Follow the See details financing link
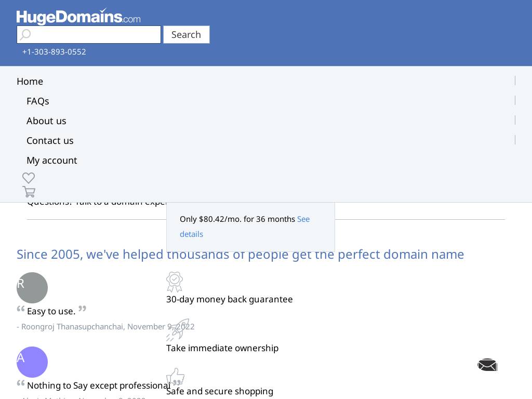 303,219
